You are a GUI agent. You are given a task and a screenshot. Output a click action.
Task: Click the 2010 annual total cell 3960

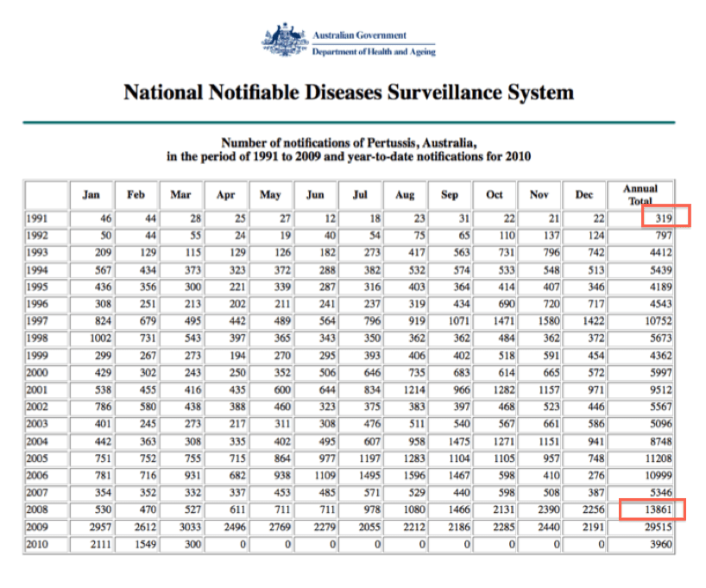[x=659, y=544]
